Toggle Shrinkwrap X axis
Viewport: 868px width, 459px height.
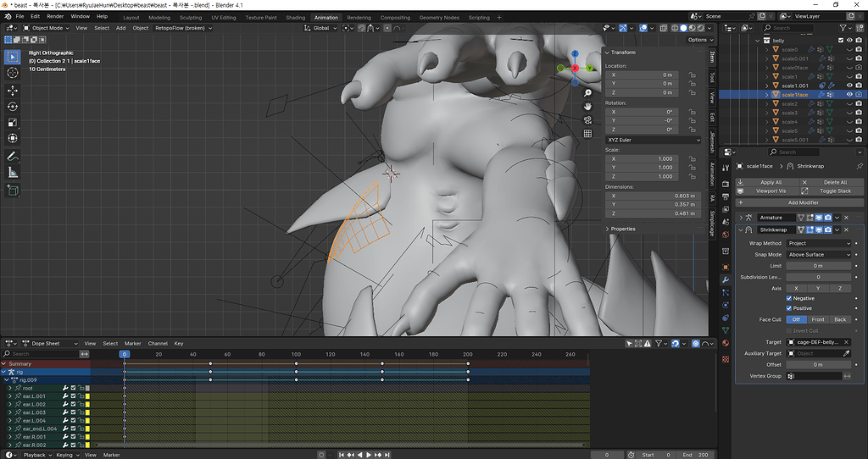pyautogui.click(x=796, y=288)
